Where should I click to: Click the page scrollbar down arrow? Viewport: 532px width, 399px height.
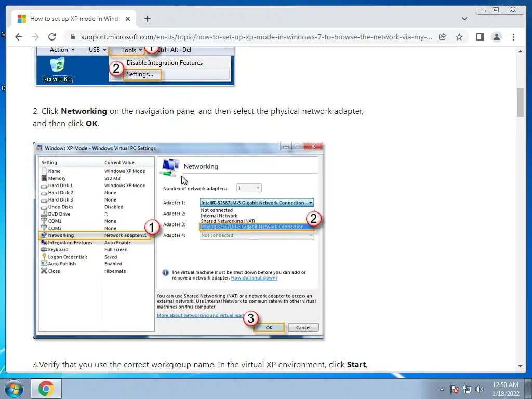(520, 366)
